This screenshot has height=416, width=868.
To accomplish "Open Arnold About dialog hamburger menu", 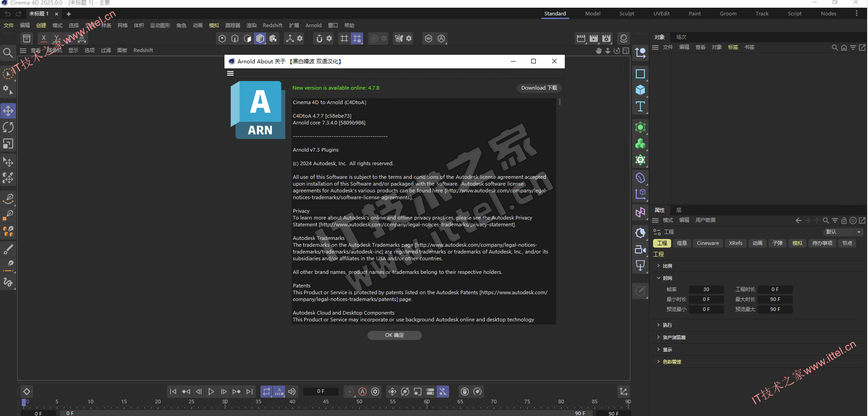I will tap(230, 73).
